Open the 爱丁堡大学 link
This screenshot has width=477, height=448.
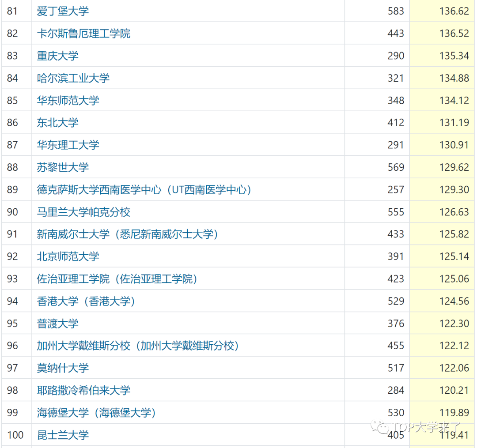coord(63,11)
